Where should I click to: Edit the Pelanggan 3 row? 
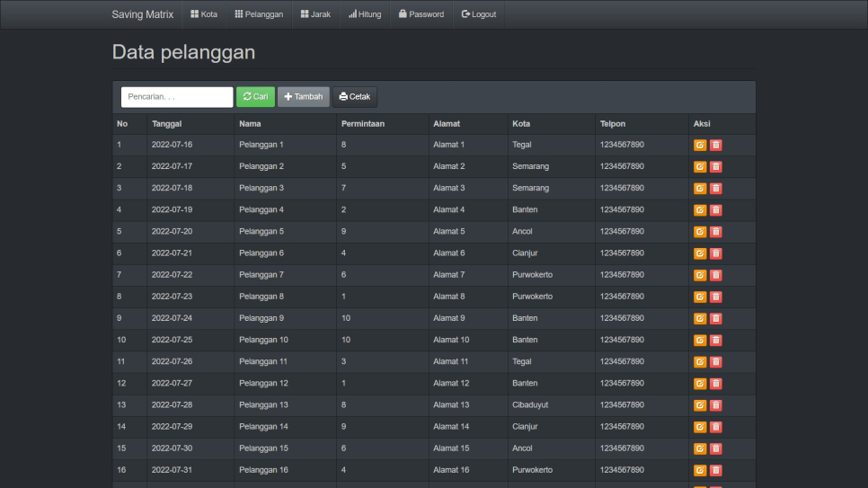[700, 189]
